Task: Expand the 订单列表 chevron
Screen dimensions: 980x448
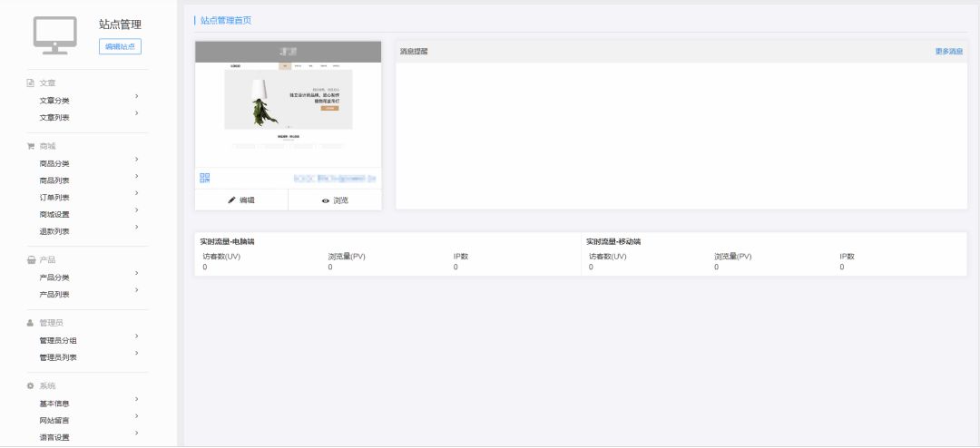Action: [x=136, y=193]
